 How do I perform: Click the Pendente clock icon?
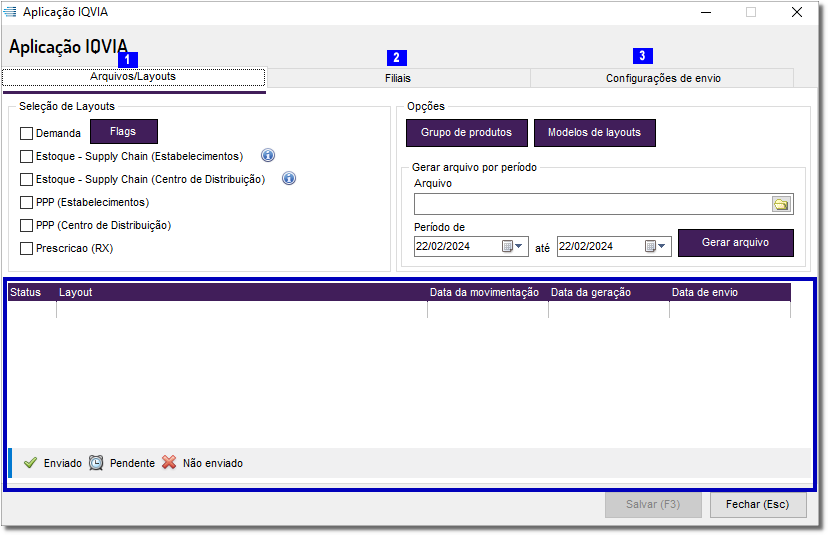click(96, 463)
